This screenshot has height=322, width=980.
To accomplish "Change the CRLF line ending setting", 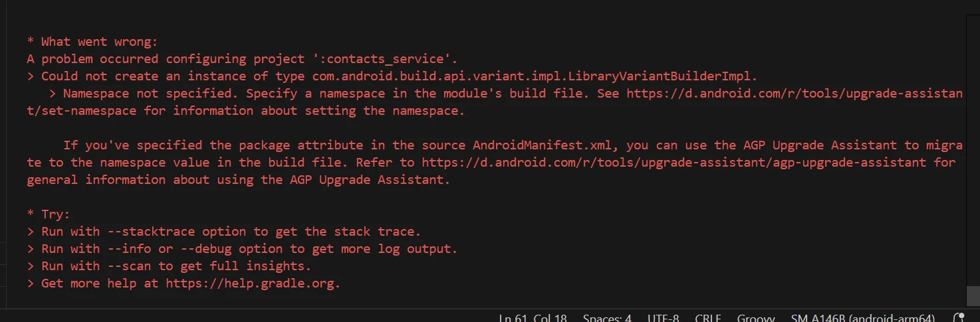I will pos(708,318).
